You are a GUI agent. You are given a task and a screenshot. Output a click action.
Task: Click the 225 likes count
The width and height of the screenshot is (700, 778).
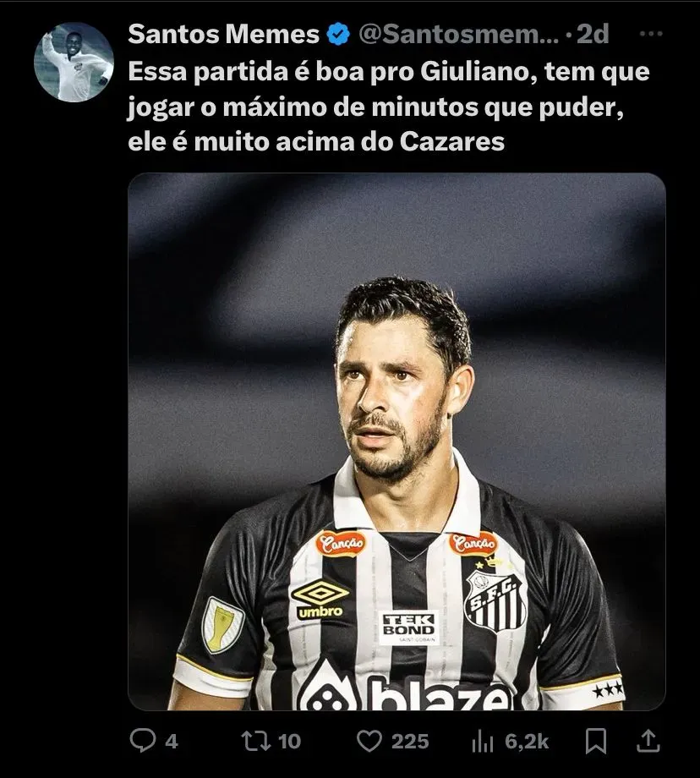pos(410,742)
